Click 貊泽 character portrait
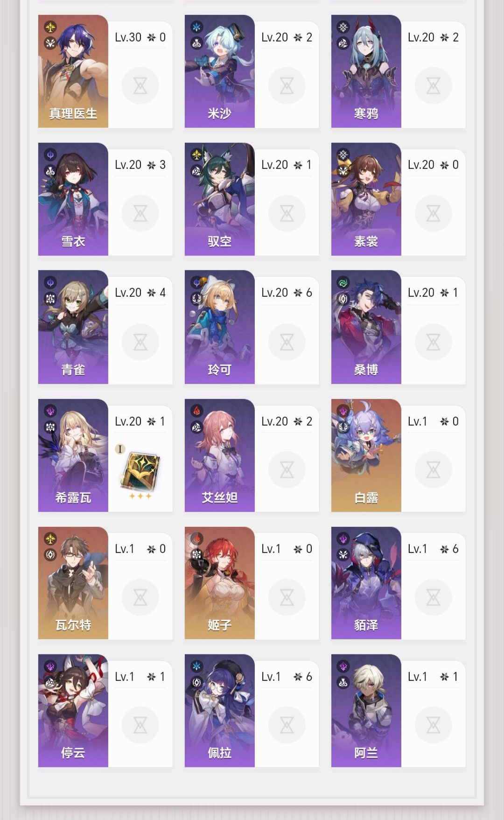The width and height of the screenshot is (504, 820). point(366,583)
